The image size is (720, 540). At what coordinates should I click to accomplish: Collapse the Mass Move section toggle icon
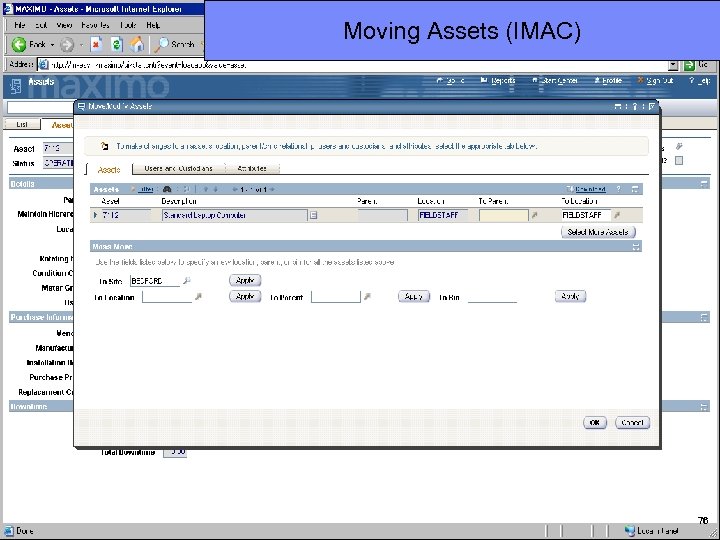point(636,247)
